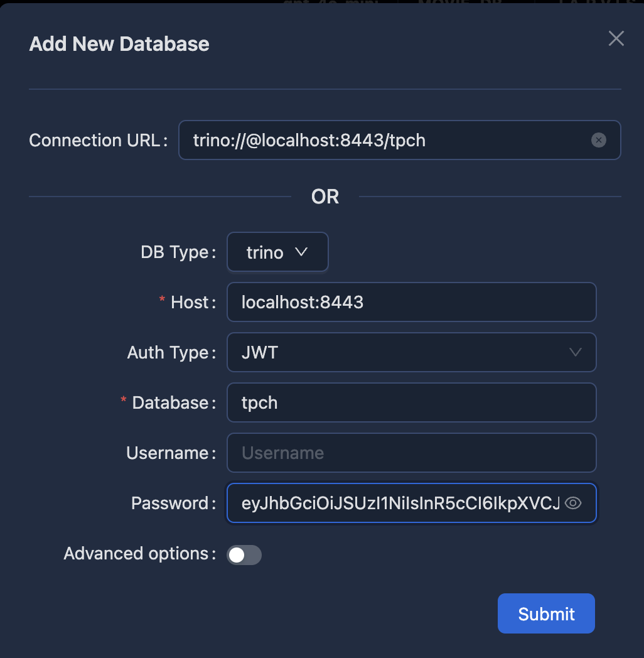The image size is (644, 658).
Task: Reveal the password by clicking the eye icon
Action: coord(573,503)
